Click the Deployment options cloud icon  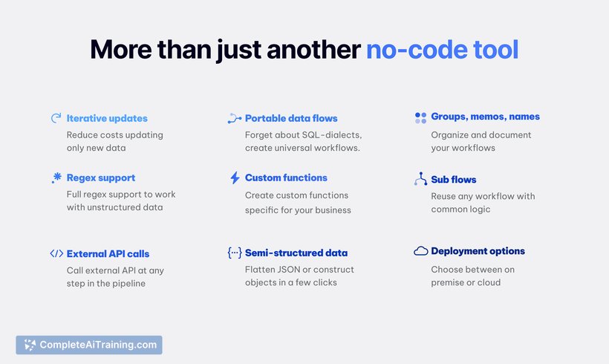(420, 251)
